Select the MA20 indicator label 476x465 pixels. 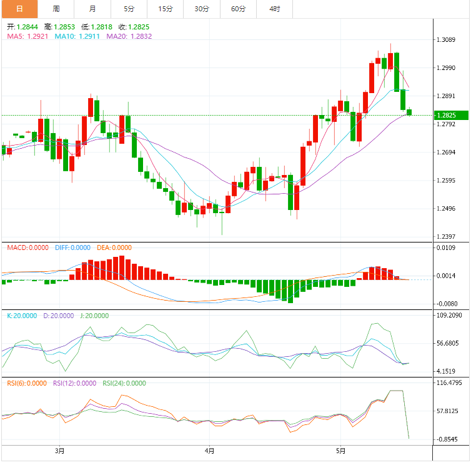coord(129,36)
